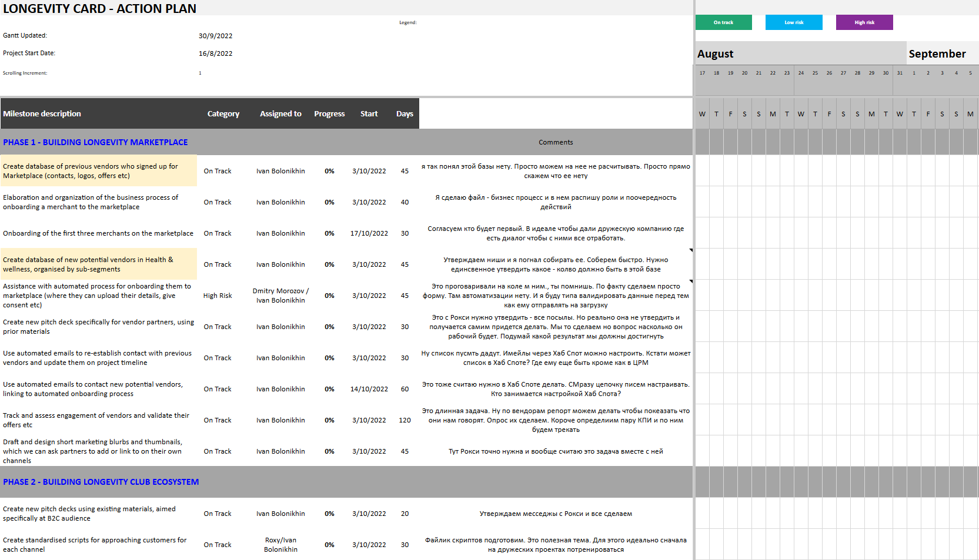Click the "Phase 2 - Building Longevity Club Ecosystem" heading

[101, 482]
